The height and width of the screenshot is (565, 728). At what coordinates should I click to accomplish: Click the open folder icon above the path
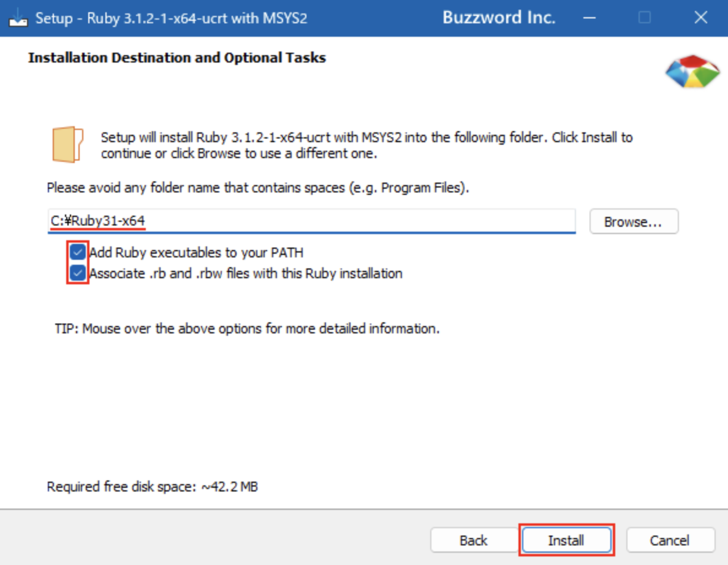tap(67, 145)
